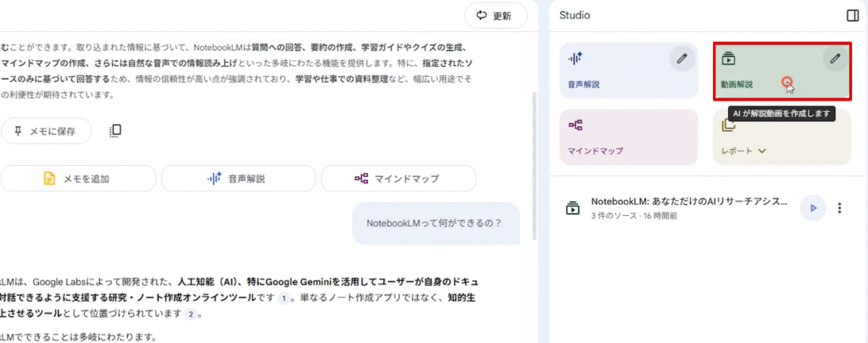Open citation number 2 in the answer
Image resolution: width=868 pixels, height=343 pixels.
pyautogui.click(x=192, y=314)
